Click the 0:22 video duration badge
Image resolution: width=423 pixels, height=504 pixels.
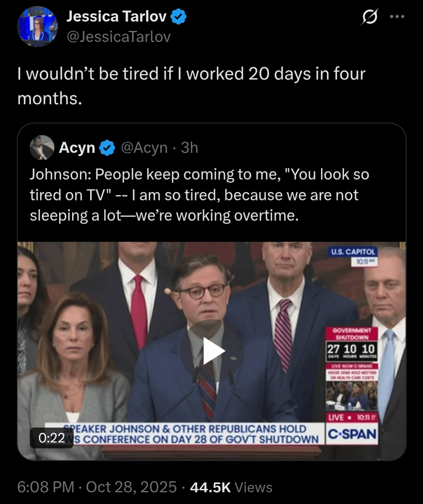point(52,437)
